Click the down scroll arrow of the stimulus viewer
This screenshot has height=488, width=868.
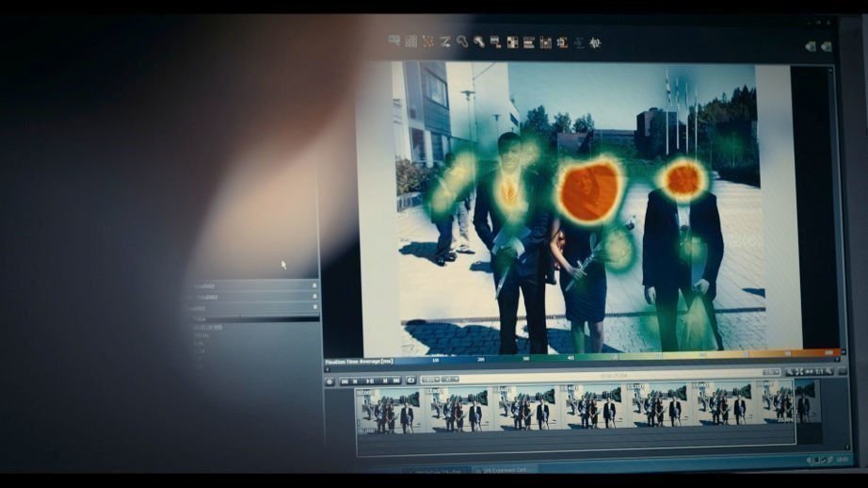click(x=843, y=352)
